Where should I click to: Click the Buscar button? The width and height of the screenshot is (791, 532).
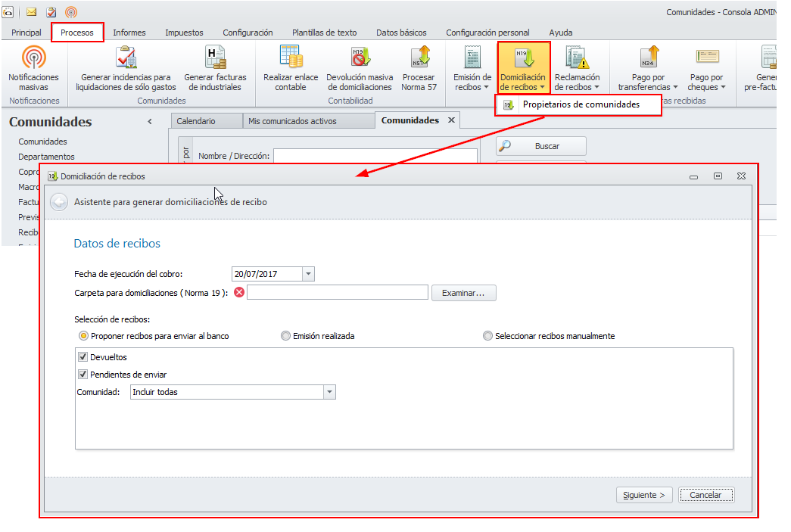[x=540, y=146]
